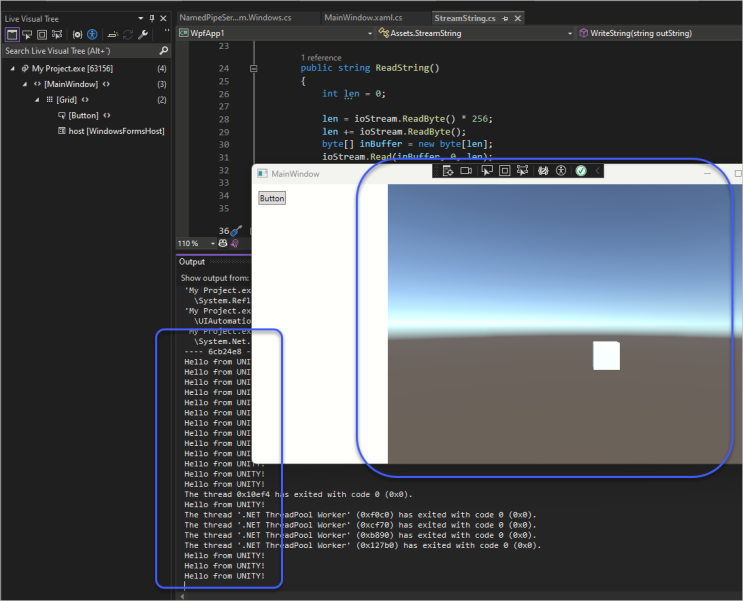Click Select Element in MainWindow in-app toolbar
743x601 pixels.
tap(487, 171)
